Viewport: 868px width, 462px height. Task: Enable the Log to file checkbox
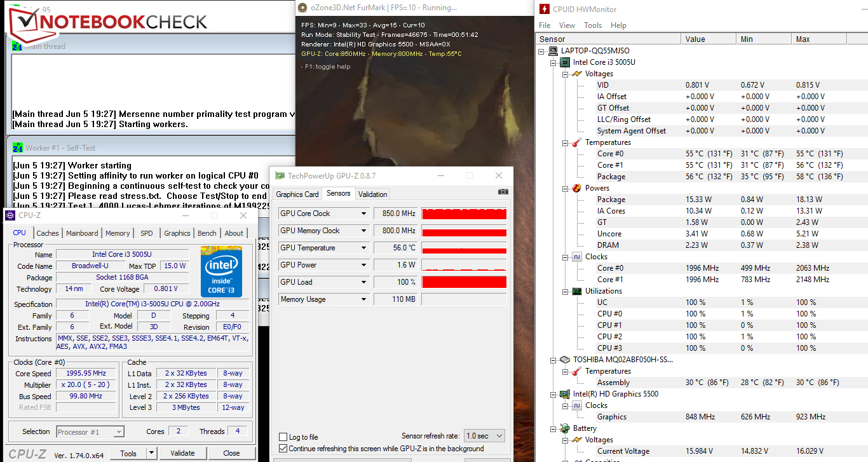(x=283, y=437)
